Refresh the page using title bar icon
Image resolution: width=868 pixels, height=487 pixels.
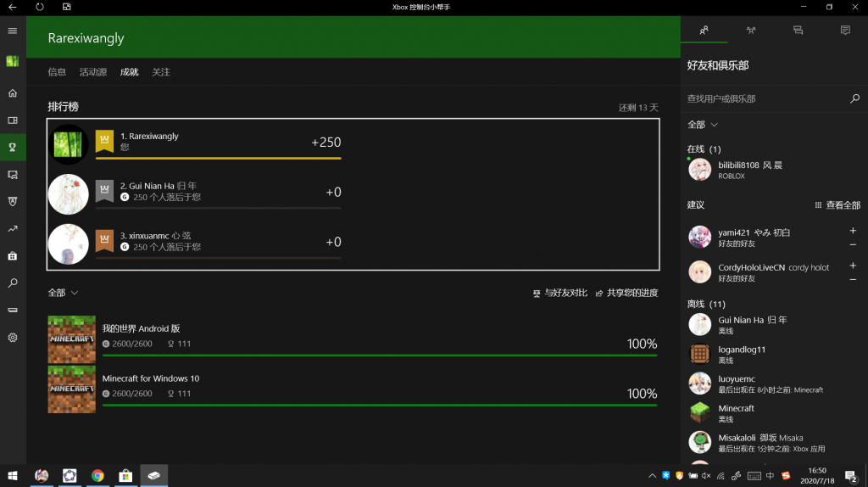(39, 7)
